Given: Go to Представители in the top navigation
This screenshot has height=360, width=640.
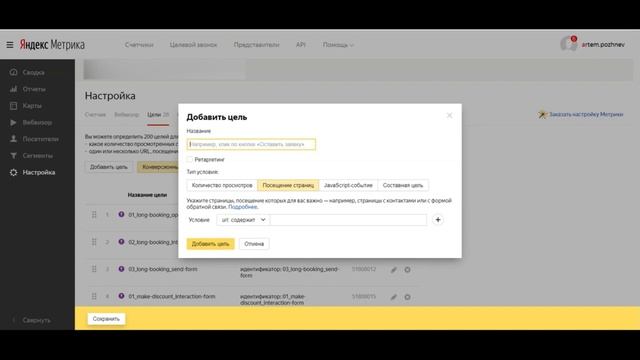Looking at the screenshot, I should [x=256, y=45].
